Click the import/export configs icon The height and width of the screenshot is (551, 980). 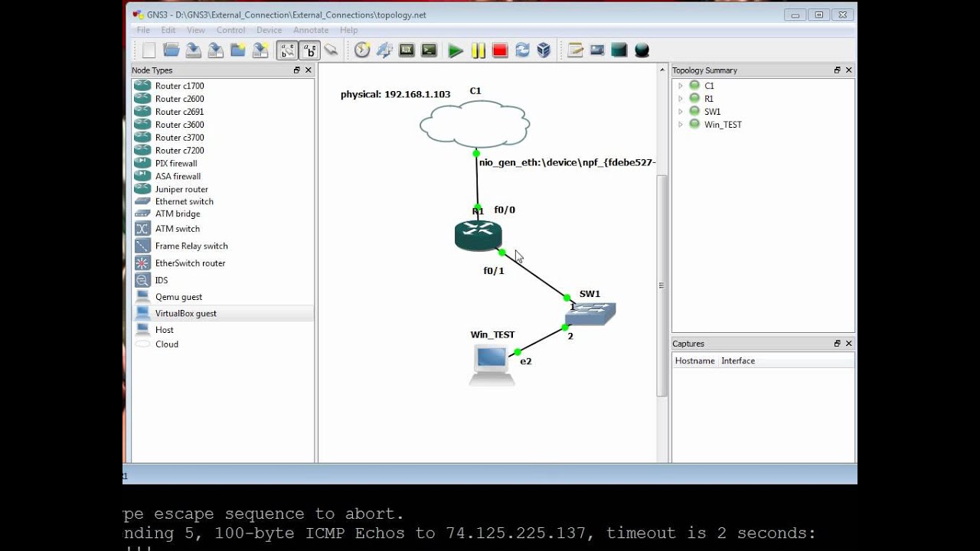click(x=384, y=51)
